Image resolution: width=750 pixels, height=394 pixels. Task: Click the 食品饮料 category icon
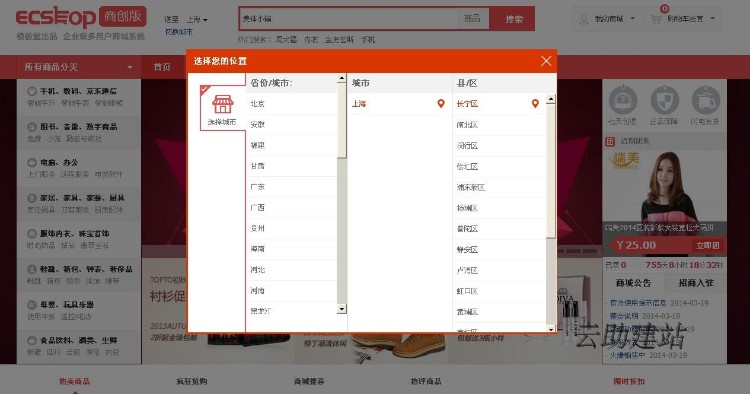[32, 340]
